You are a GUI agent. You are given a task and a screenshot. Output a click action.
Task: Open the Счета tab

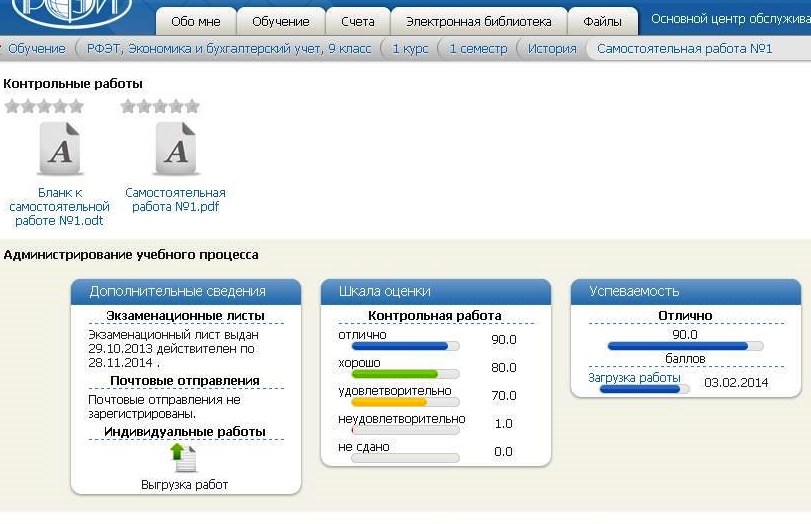coord(357,21)
